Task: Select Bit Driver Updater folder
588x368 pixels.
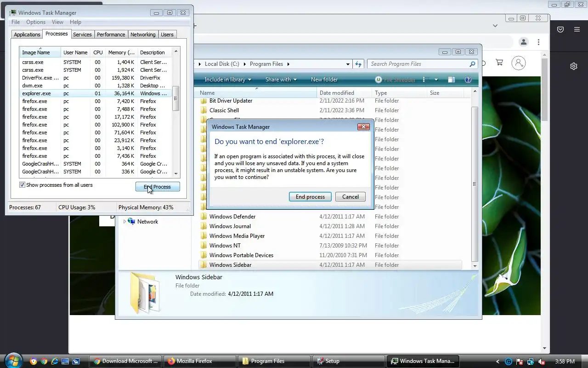Action: [330, 101]
